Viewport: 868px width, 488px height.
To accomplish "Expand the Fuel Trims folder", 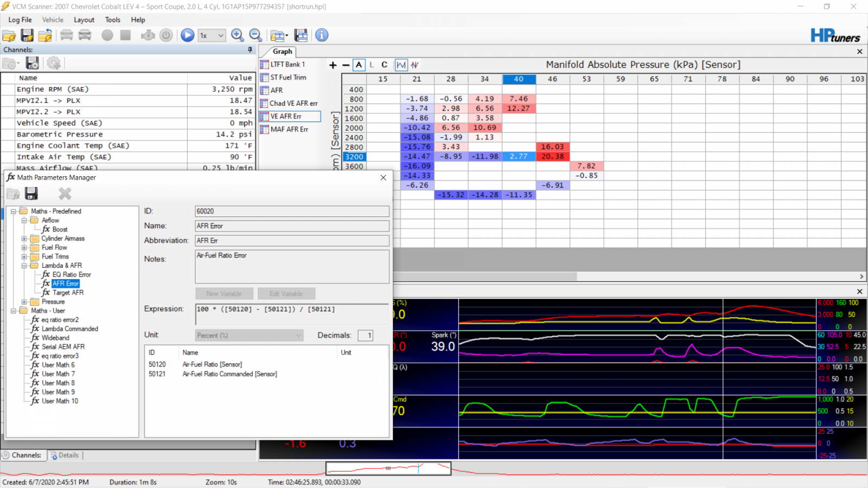I will [x=24, y=257].
